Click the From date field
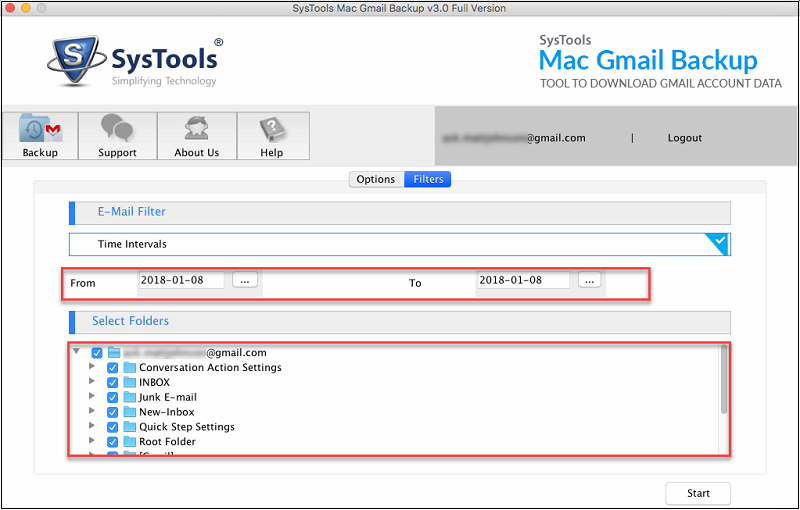Viewport: 800px width, 510px height. pos(182,280)
